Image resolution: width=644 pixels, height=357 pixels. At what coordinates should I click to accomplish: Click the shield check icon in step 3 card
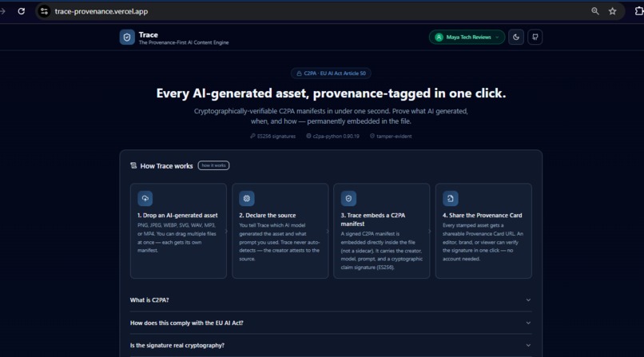(348, 198)
